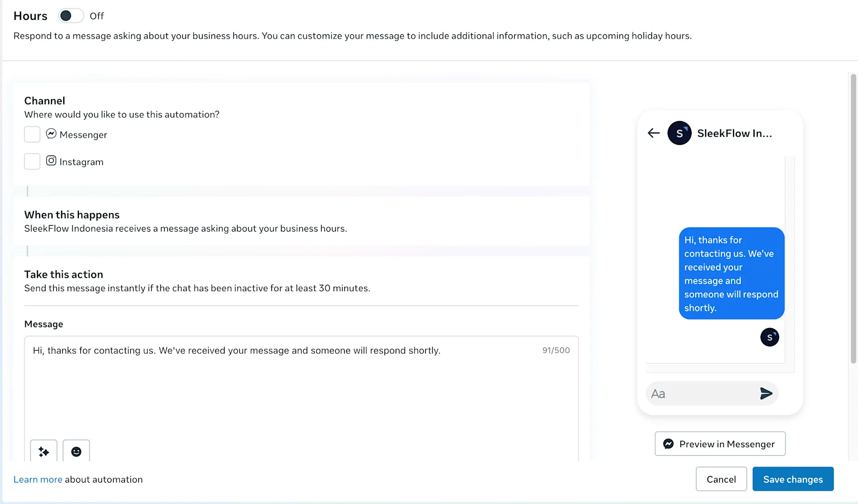Screen dimensions: 858x504
Task: Check the Instagram channel checkbox
Action: point(32,161)
